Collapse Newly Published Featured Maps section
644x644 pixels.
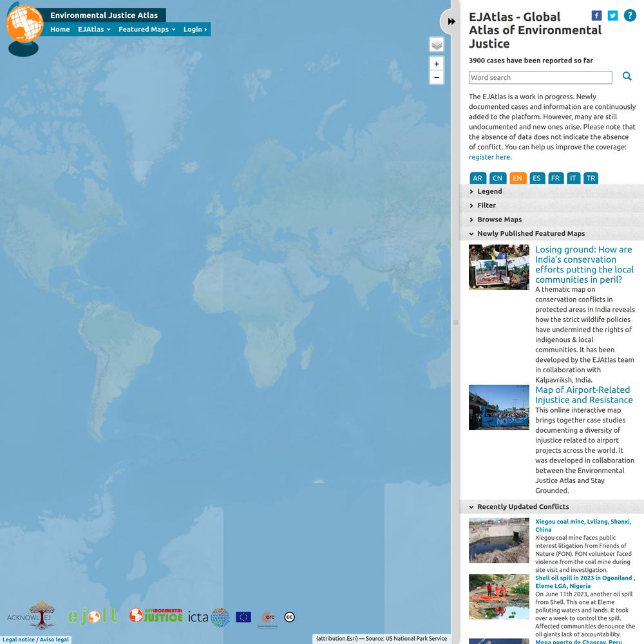pos(551,234)
